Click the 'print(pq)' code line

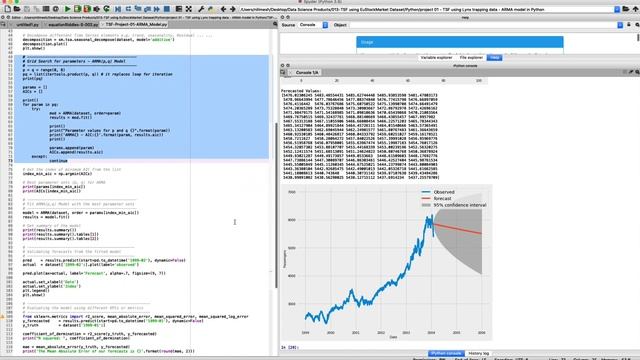tap(33, 78)
